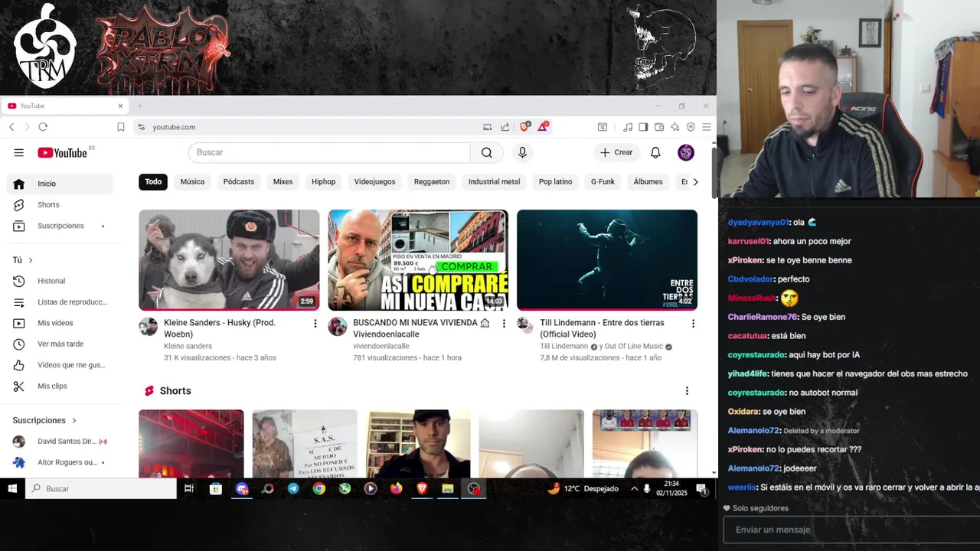Start voice search with the microphone

click(522, 152)
